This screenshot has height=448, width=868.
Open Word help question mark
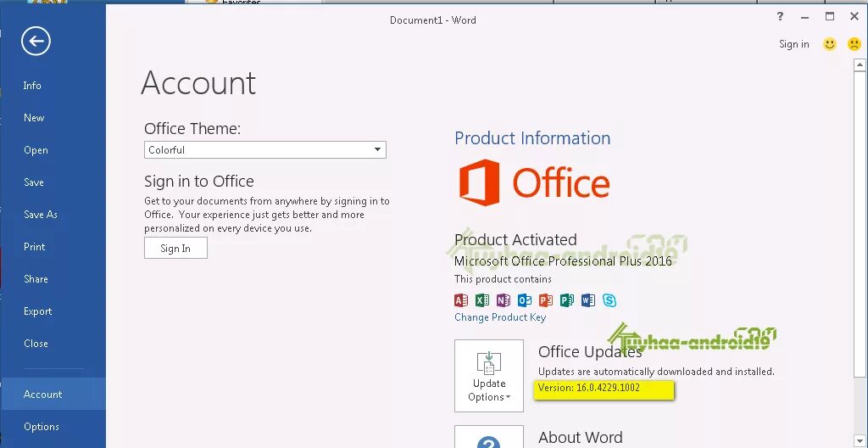point(780,17)
